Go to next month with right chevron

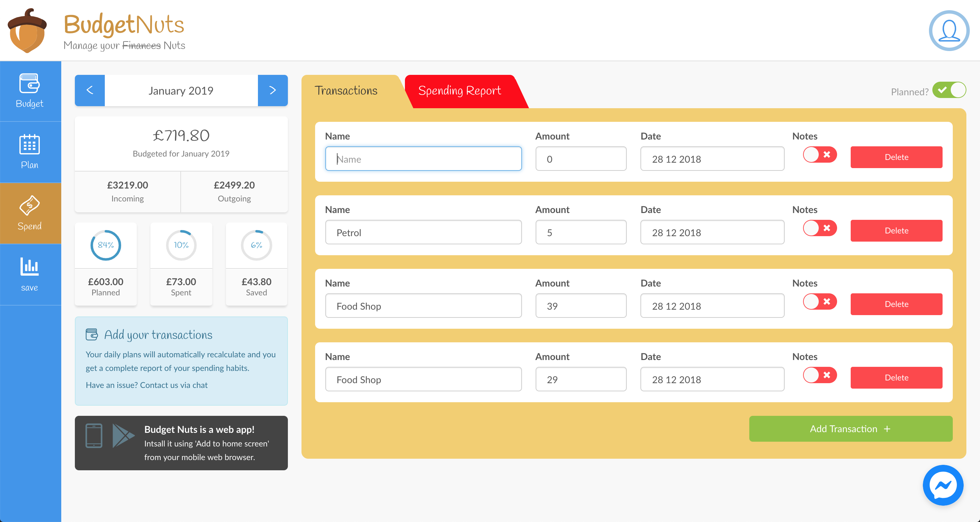click(x=272, y=91)
